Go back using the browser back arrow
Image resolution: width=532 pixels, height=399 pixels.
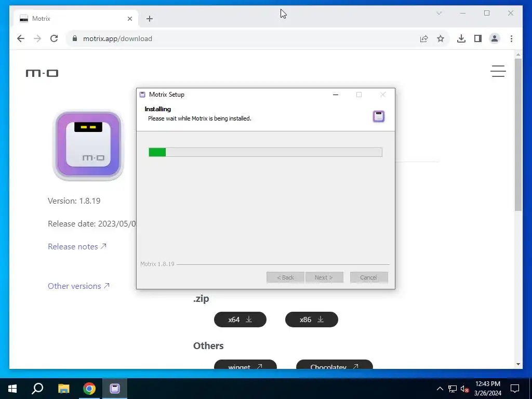click(21, 38)
